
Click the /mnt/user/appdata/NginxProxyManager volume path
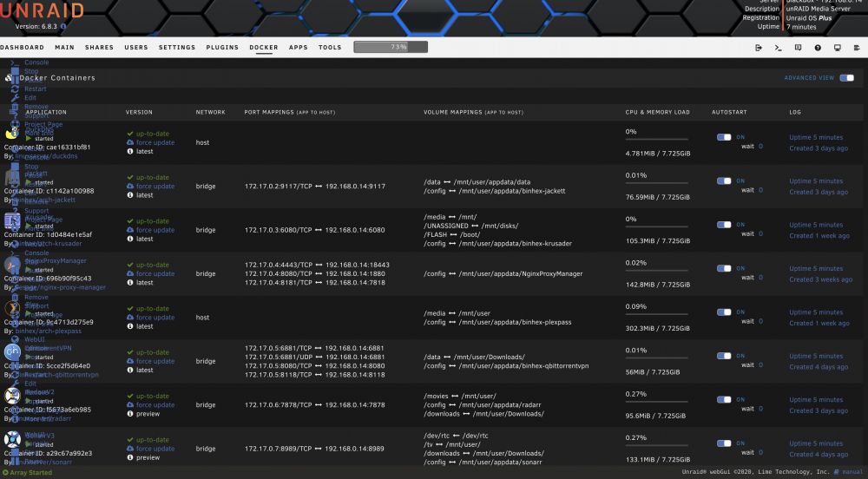coord(518,274)
